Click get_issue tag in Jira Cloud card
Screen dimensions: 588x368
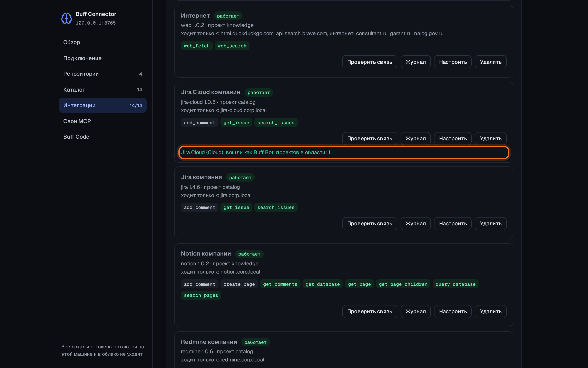click(236, 123)
